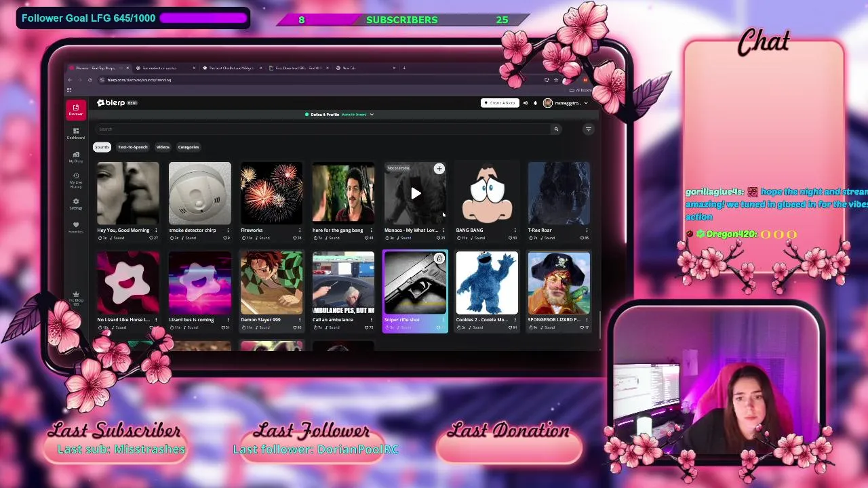868x488 pixels.
Task: Like the smoke detector chirp sound
Action: point(224,238)
